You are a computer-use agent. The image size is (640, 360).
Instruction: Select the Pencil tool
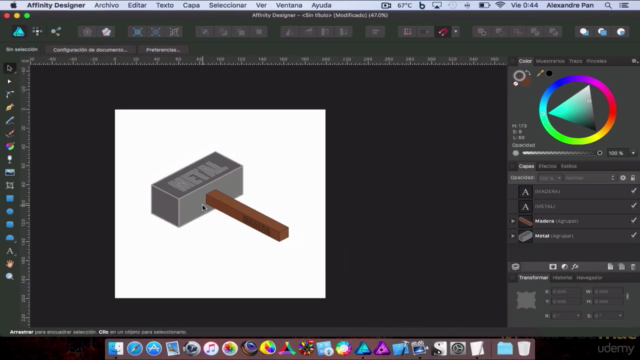pos(9,120)
